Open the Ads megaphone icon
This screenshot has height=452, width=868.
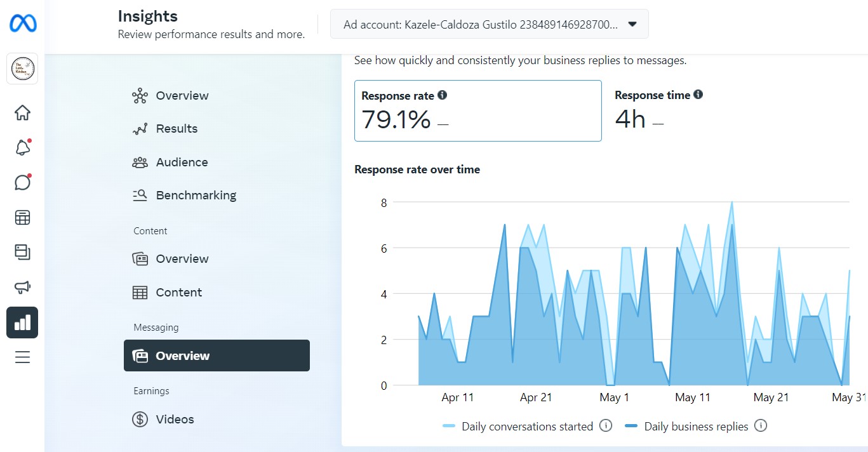pyautogui.click(x=22, y=288)
